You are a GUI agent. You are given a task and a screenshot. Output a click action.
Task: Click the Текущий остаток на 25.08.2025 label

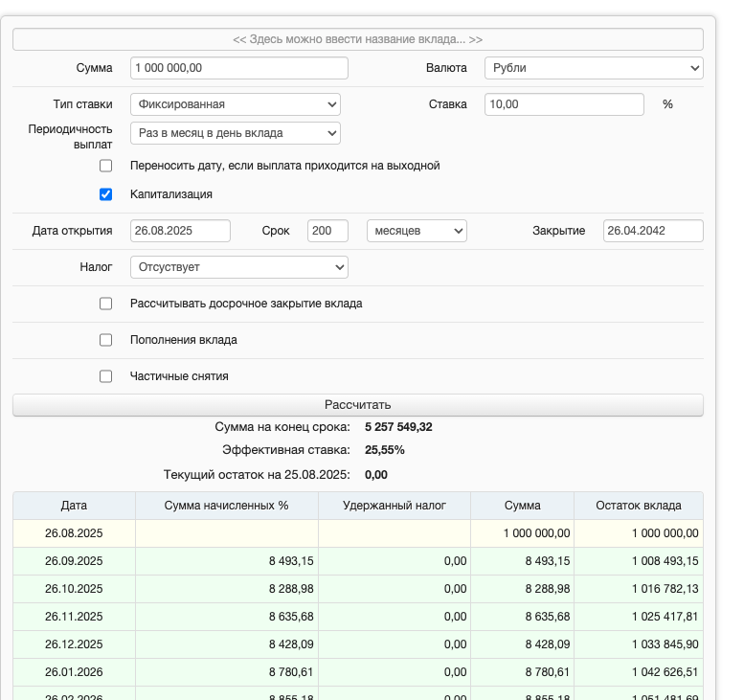tap(257, 475)
